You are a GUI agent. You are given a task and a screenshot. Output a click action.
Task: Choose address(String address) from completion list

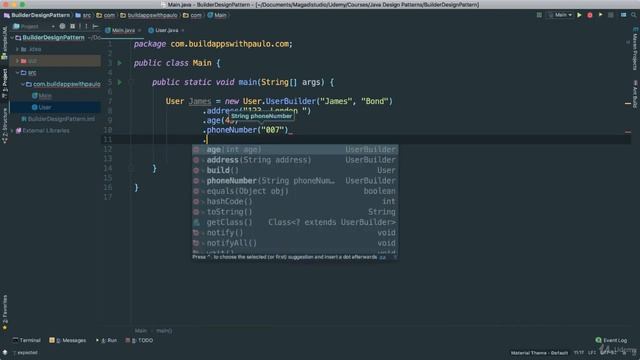(295, 160)
